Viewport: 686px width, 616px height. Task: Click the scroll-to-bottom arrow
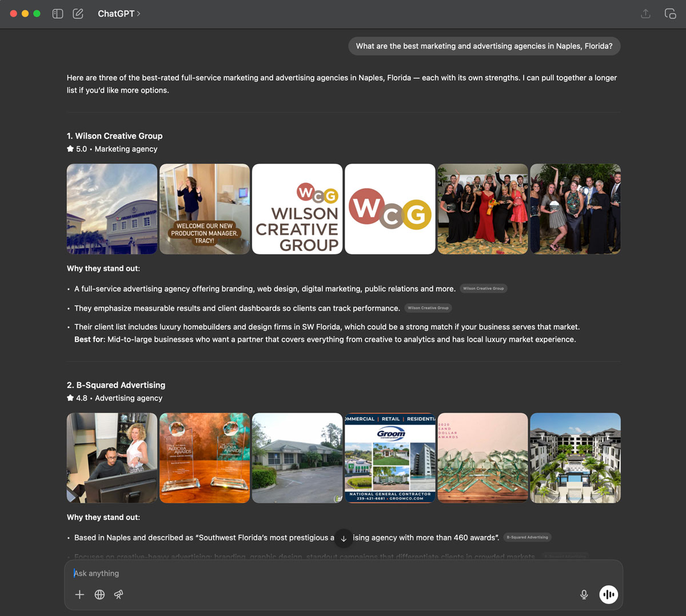coord(344,538)
